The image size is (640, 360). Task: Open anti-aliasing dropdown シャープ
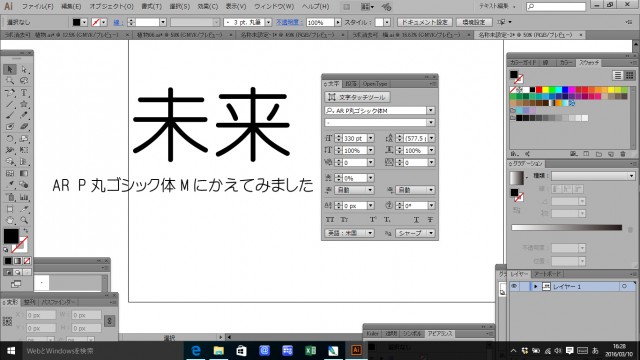pyautogui.click(x=415, y=233)
